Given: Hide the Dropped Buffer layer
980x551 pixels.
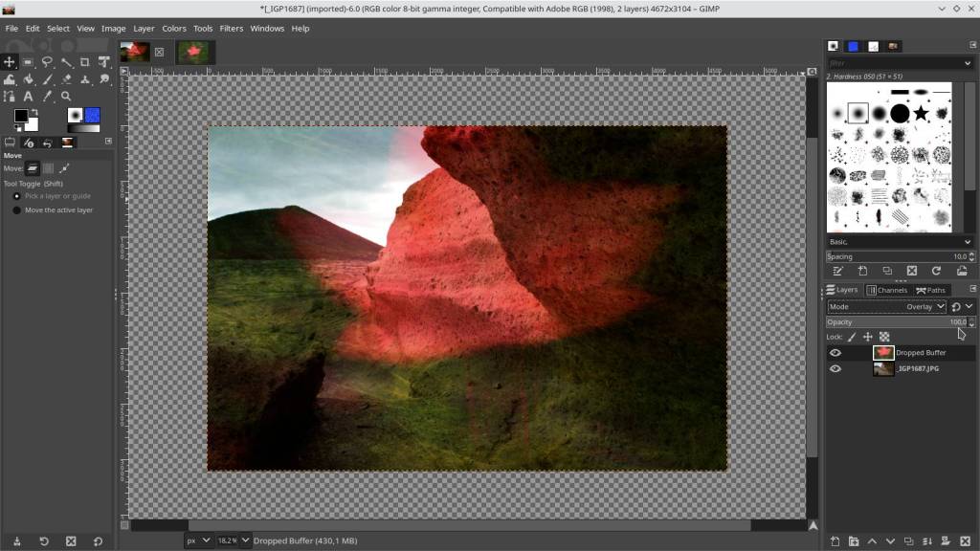Looking at the screenshot, I should [x=835, y=353].
